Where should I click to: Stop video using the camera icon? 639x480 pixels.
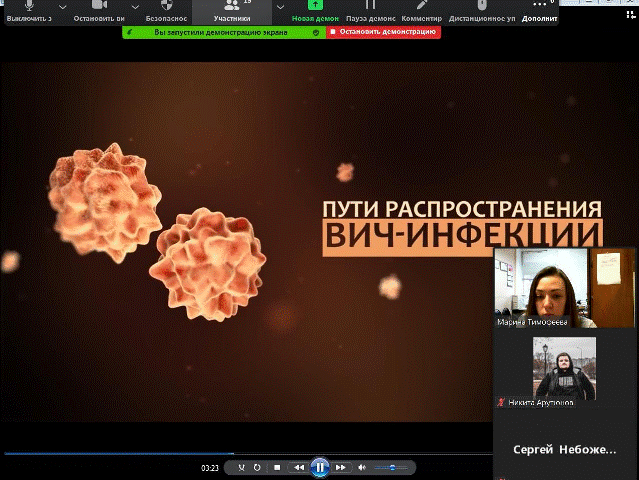click(99, 6)
